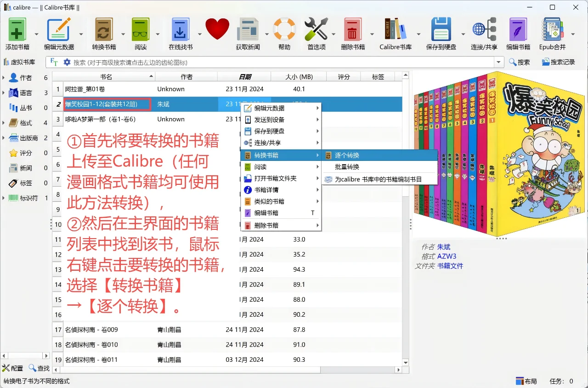This screenshot has width=588, height=388.
Task: Expand the Identifiers (标识符) tree category
Action: click(4, 198)
